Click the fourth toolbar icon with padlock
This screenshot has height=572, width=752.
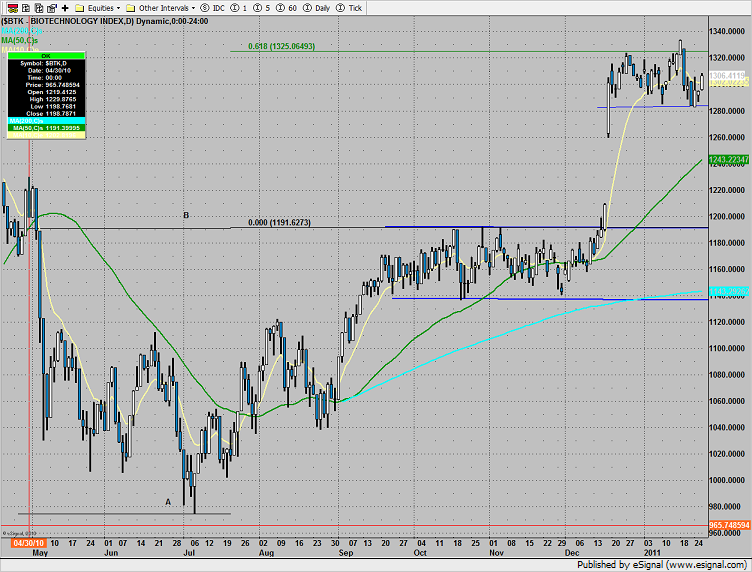[x=51, y=7]
